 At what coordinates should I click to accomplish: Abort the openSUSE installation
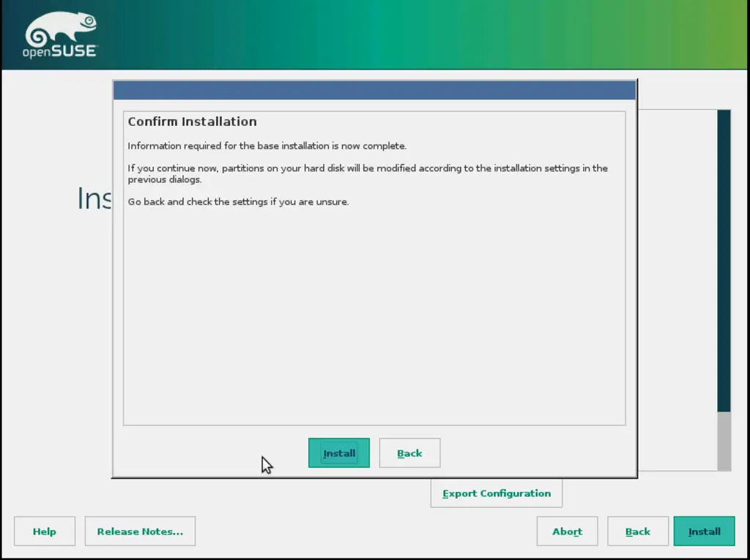[568, 531]
